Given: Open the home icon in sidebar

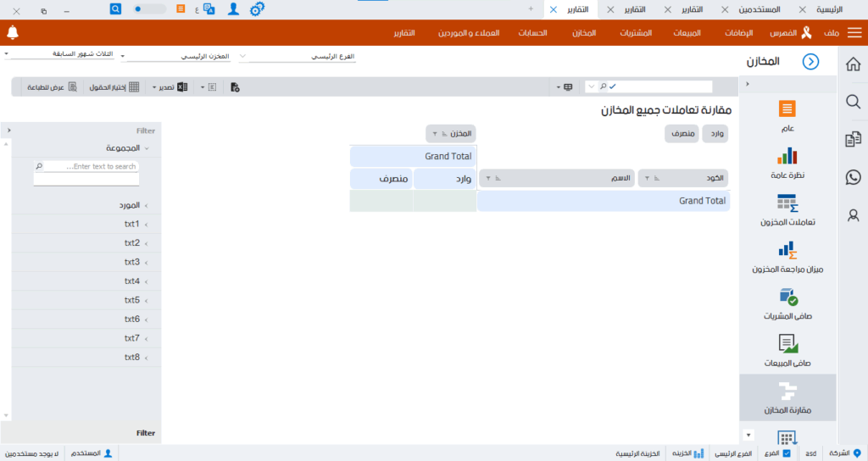Looking at the screenshot, I should tap(854, 64).
